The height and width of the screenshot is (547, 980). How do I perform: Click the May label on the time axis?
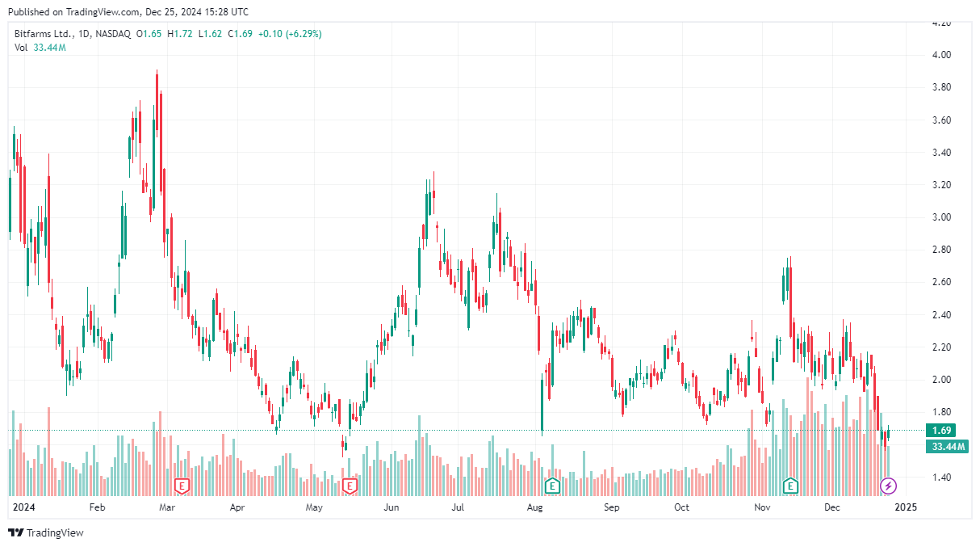tap(314, 507)
